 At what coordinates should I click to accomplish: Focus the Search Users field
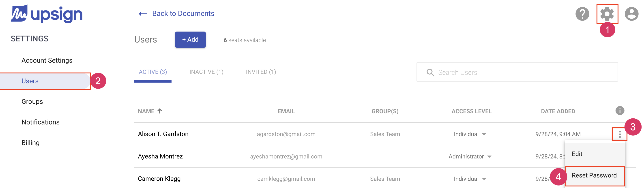pos(522,73)
